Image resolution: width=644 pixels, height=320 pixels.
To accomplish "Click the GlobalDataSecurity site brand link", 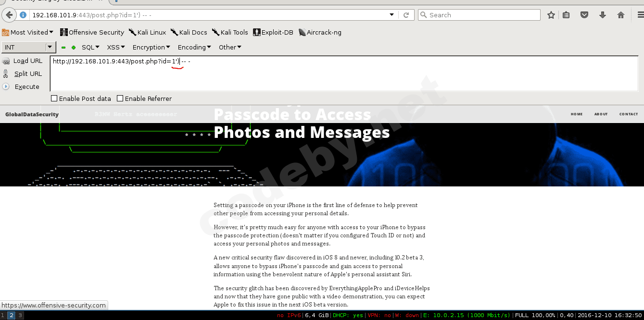I will 32,114.
